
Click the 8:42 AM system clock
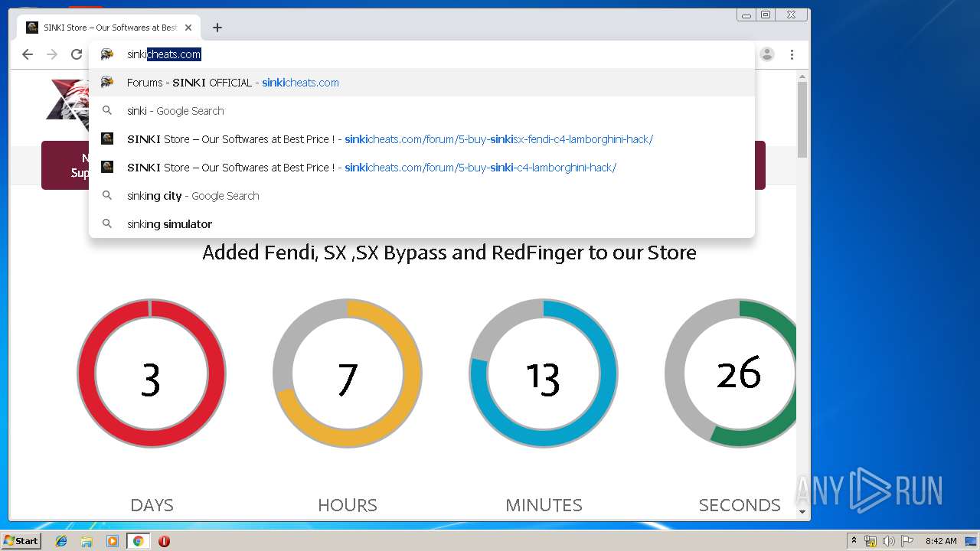point(941,541)
